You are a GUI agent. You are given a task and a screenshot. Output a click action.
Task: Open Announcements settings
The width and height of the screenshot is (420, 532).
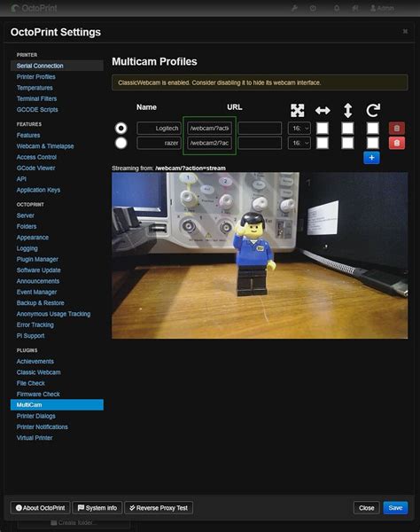point(38,281)
